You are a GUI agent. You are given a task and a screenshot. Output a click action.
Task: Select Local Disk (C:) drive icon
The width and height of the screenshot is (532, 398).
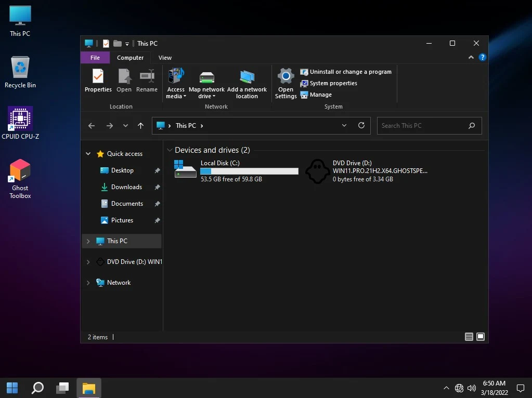click(x=185, y=169)
